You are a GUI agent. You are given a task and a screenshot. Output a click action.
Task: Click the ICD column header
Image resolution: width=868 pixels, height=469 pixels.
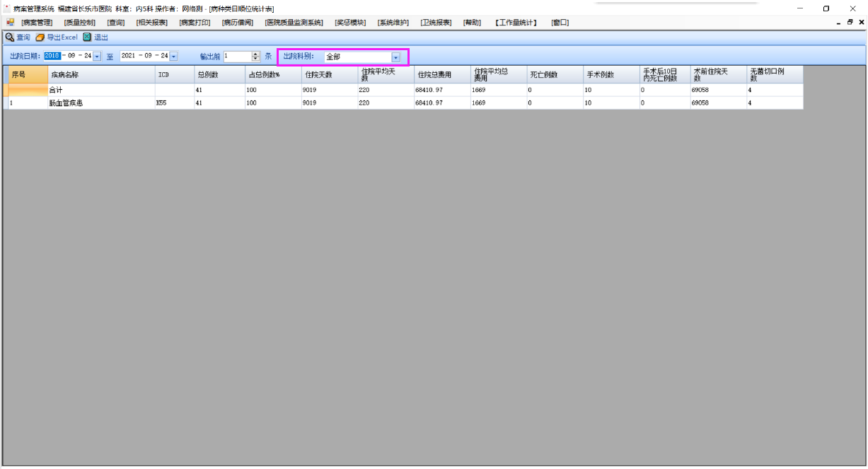[175, 75]
